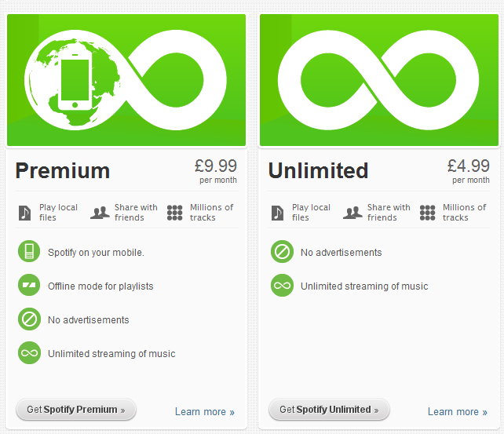Click the Unlimited Share with friends people icon
Screen dimensions: 504x434
pyautogui.click(x=353, y=213)
